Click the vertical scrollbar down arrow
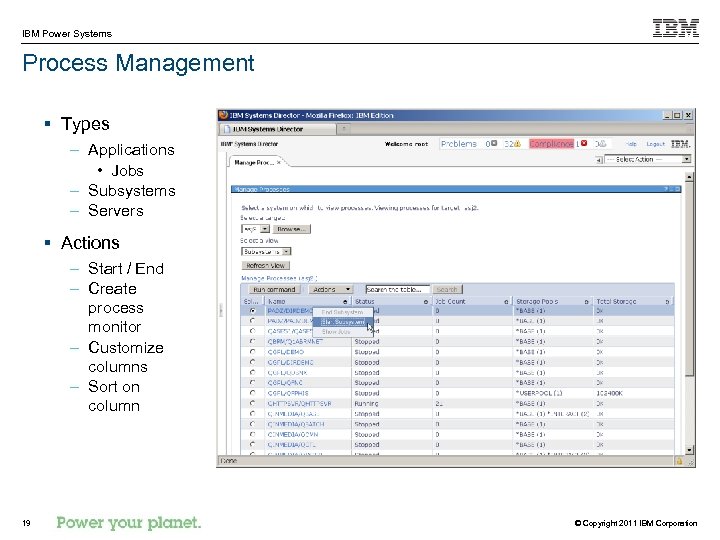 [x=689, y=450]
